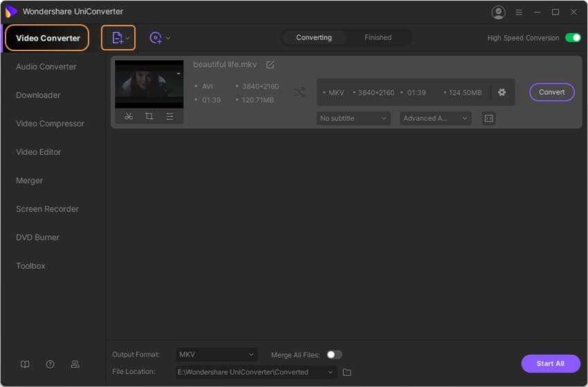Expand the No subtitle dropdown
Viewport: 588px width, 387px height.
point(353,118)
